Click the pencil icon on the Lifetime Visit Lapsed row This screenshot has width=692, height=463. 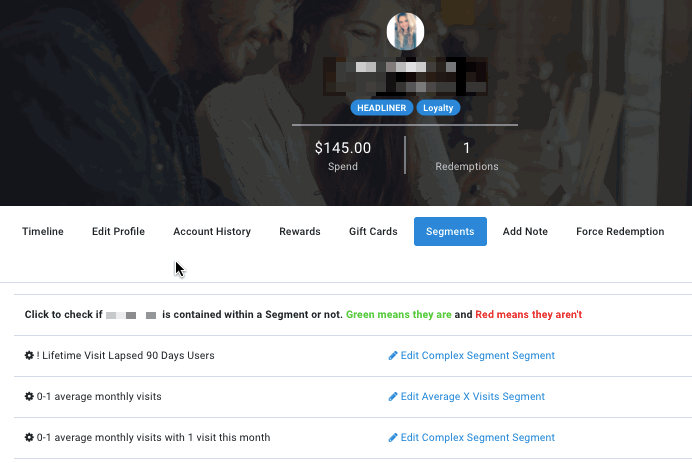pos(393,355)
